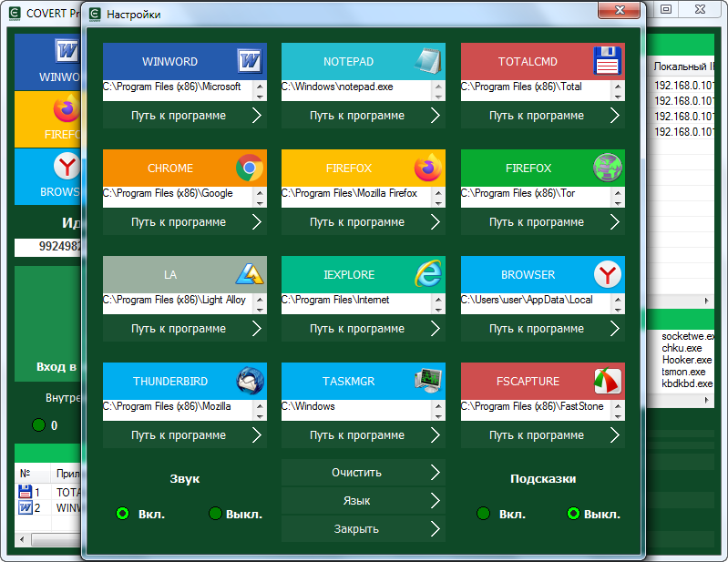Select tsmon.exe in background process list
Screen dimensions: 728x562
[683, 372]
